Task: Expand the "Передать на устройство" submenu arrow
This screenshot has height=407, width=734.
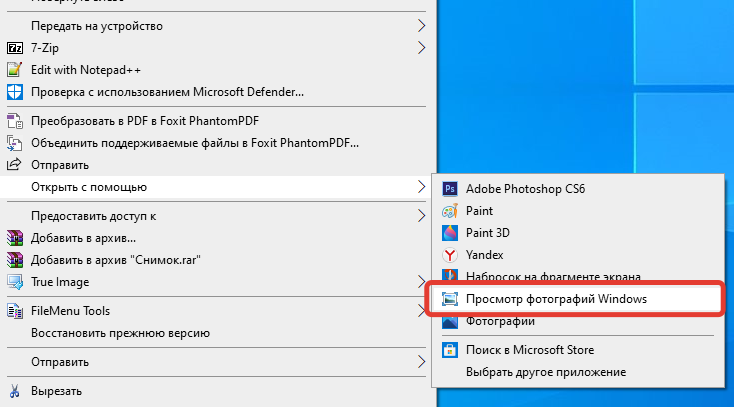Action: coord(421,25)
